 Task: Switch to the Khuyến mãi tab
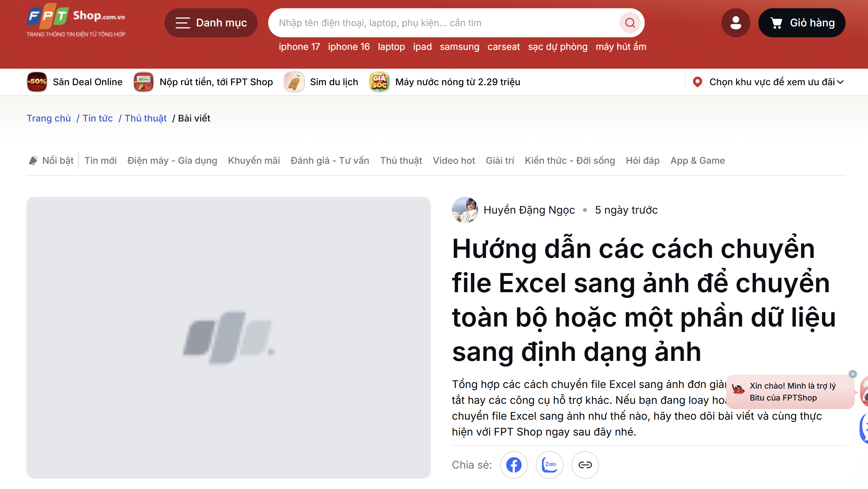click(254, 161)
